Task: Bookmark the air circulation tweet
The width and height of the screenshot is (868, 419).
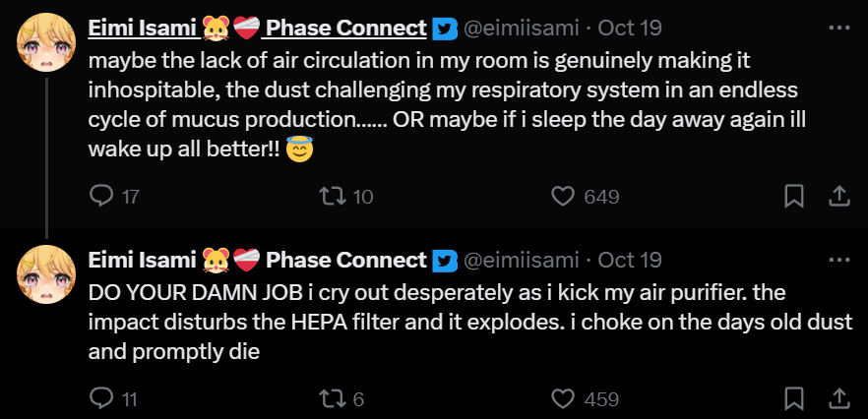Action: (x=794, y=197)
